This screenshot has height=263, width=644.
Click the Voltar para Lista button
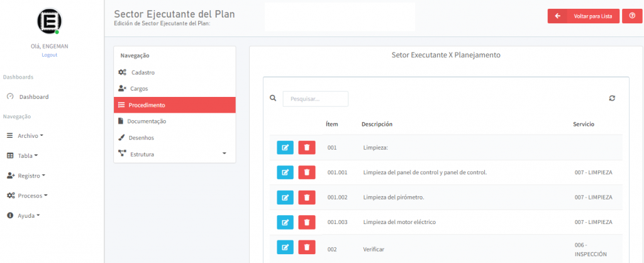point(583,16)
